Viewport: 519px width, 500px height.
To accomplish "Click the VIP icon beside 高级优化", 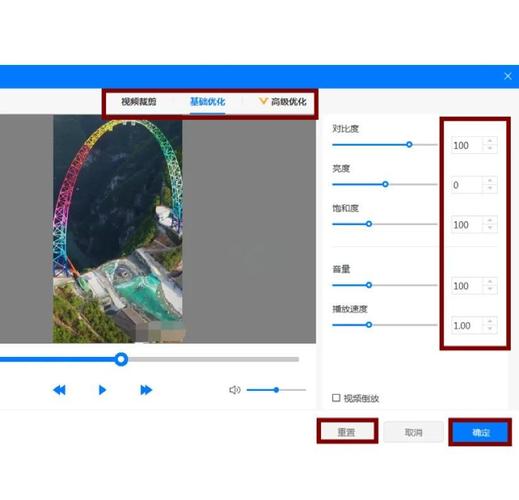I will [263, 101].
